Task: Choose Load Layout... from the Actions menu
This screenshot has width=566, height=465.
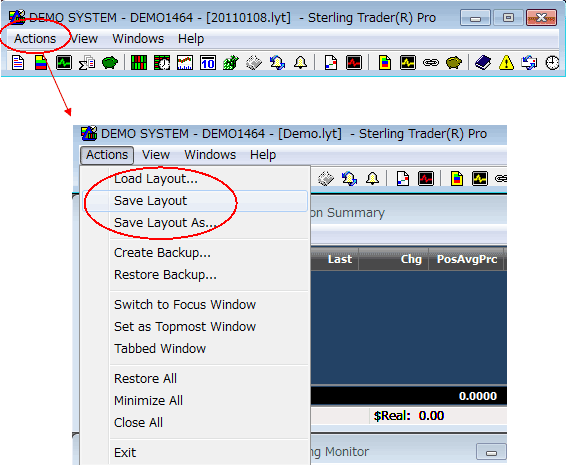Action: click(x=195, y=179)
